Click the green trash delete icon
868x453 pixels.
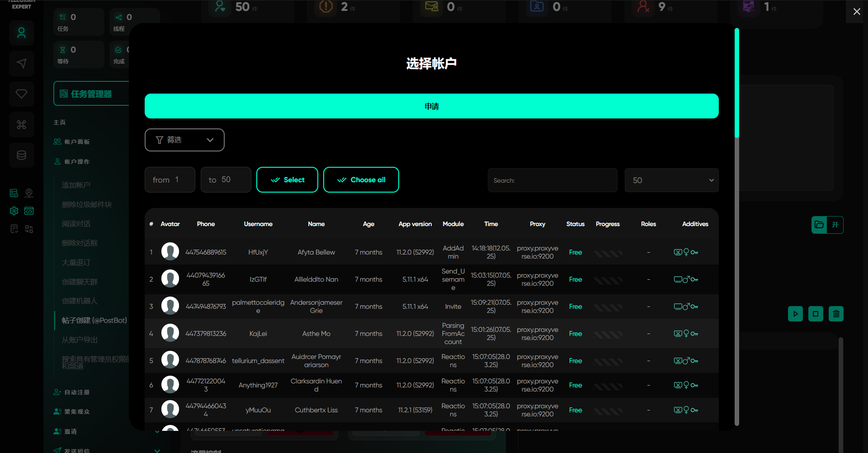pyautogui.click(x=836, y=314)
